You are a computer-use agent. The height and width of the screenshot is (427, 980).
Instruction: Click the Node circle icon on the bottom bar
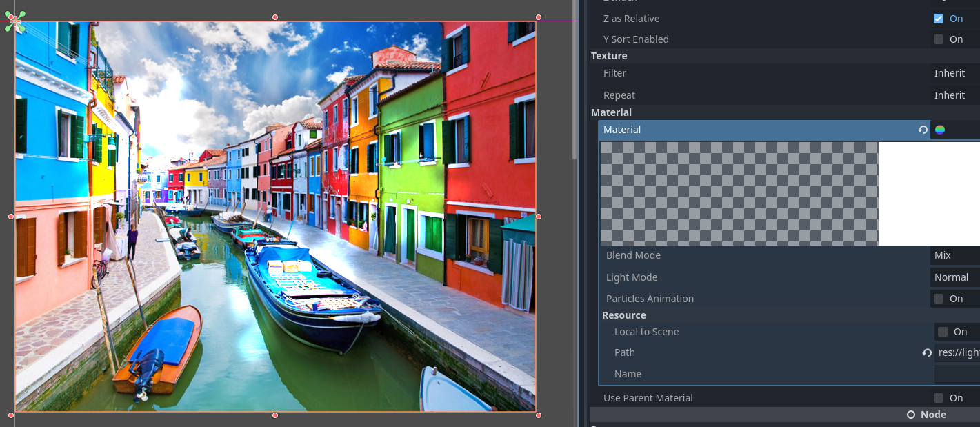(x=910, y=415)
